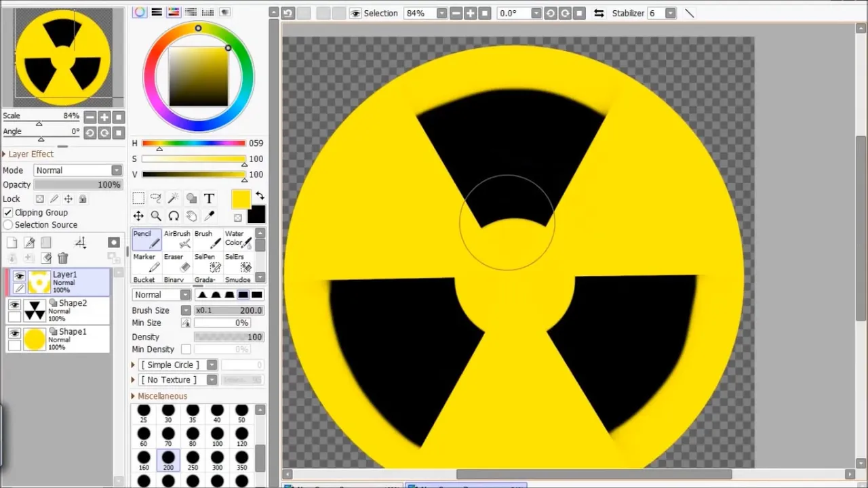Open the rotation angle 0.0° dropdown
Image resolution: width=868 pixels, height=488 pixels.
tap(536, 13)
